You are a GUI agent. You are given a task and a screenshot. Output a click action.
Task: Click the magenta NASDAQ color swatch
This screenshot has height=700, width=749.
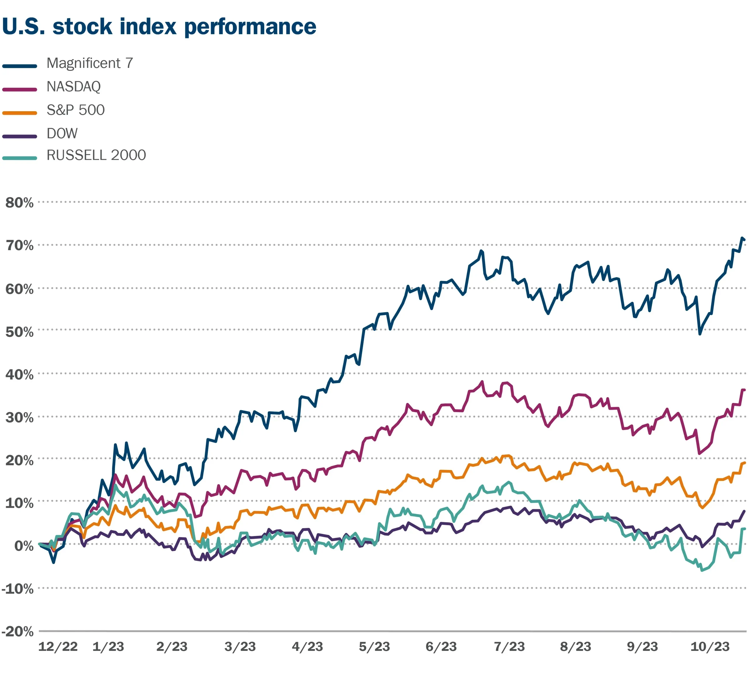(20, 90)
